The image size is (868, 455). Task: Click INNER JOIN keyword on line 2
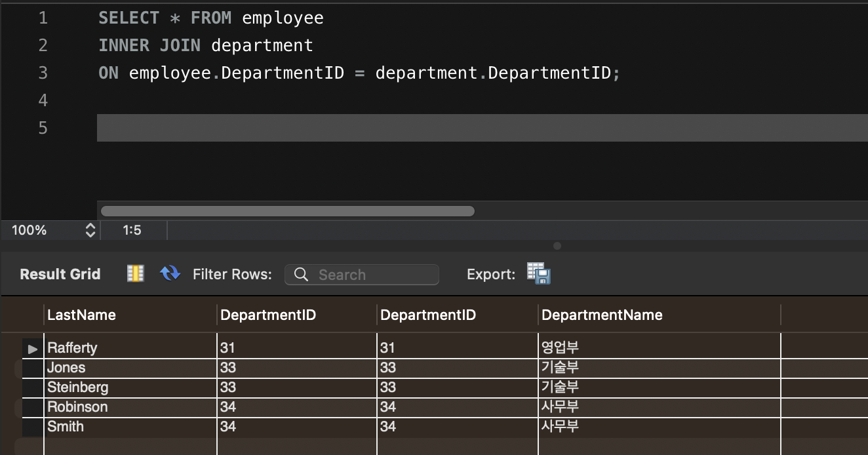pos(149,46)
